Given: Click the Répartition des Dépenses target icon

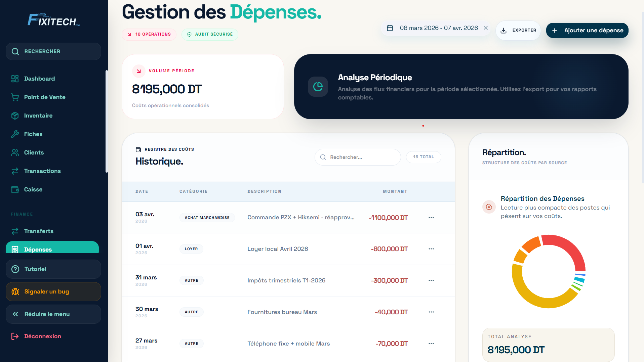Looking at the screenshot, I should point(489,207).
